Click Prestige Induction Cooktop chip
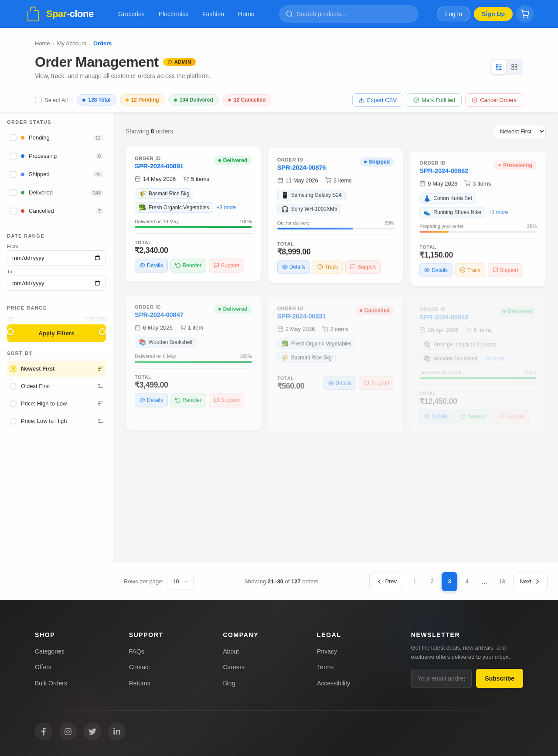Viewport: 558px width, 756px height. (459, 344)
